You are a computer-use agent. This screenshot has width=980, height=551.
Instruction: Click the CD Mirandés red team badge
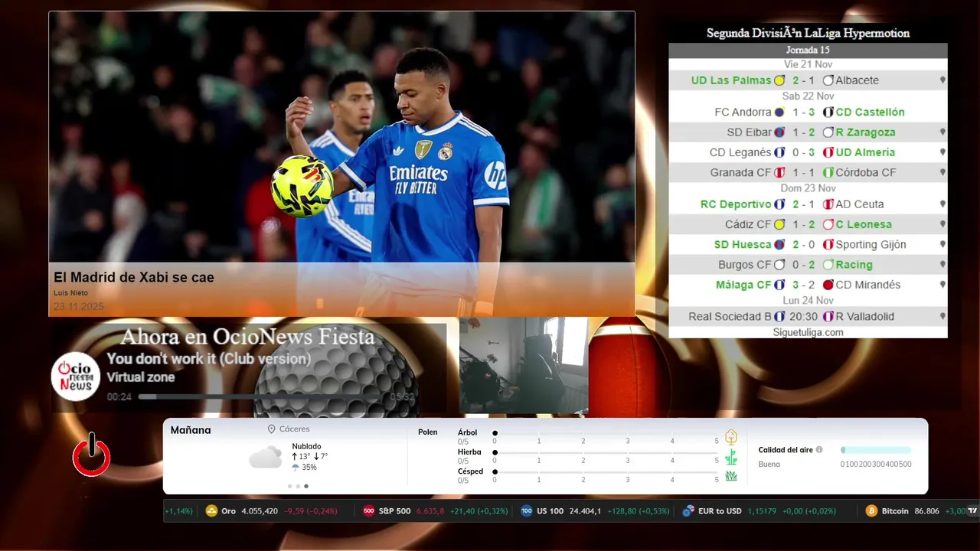coord(828,285)
